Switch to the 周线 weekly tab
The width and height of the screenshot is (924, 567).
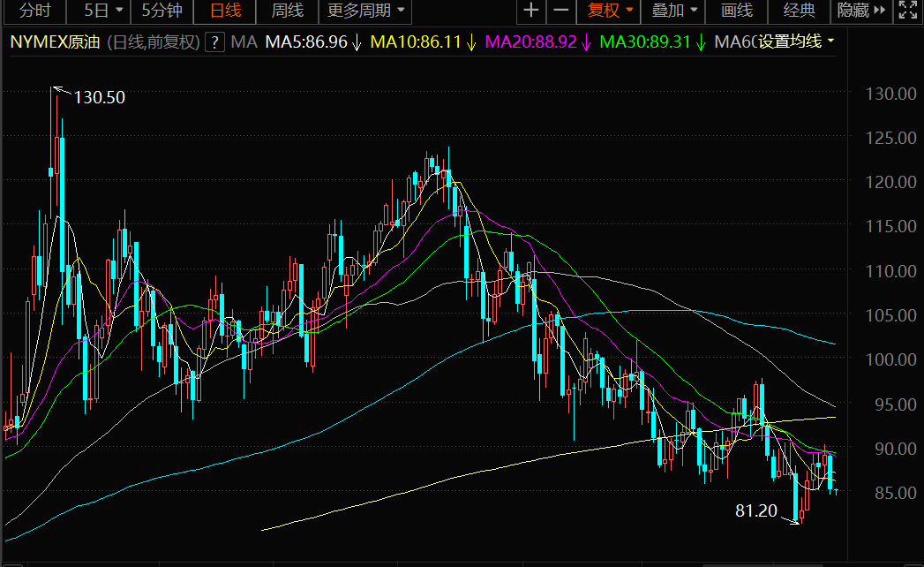click(x=287, y=11)
